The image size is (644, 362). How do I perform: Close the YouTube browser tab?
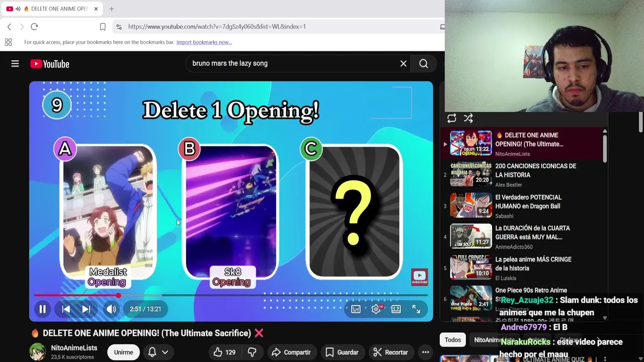96,9
